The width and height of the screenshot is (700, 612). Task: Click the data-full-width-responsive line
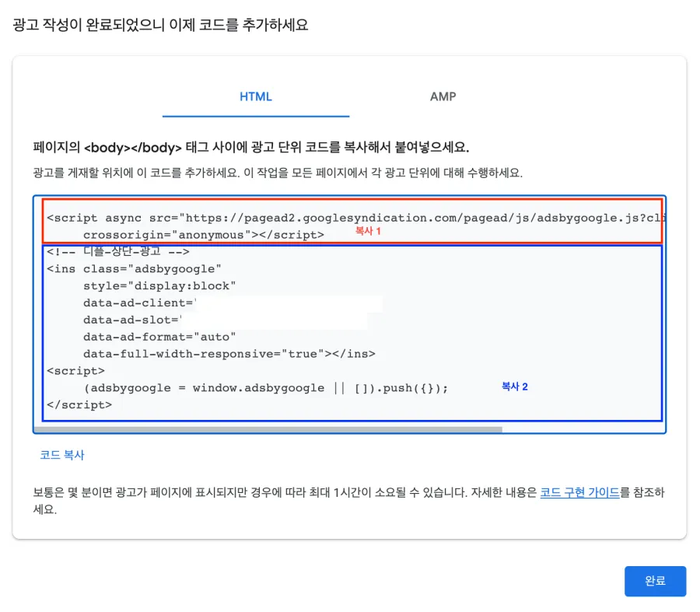pyautogui.click(x=229, y=354)
